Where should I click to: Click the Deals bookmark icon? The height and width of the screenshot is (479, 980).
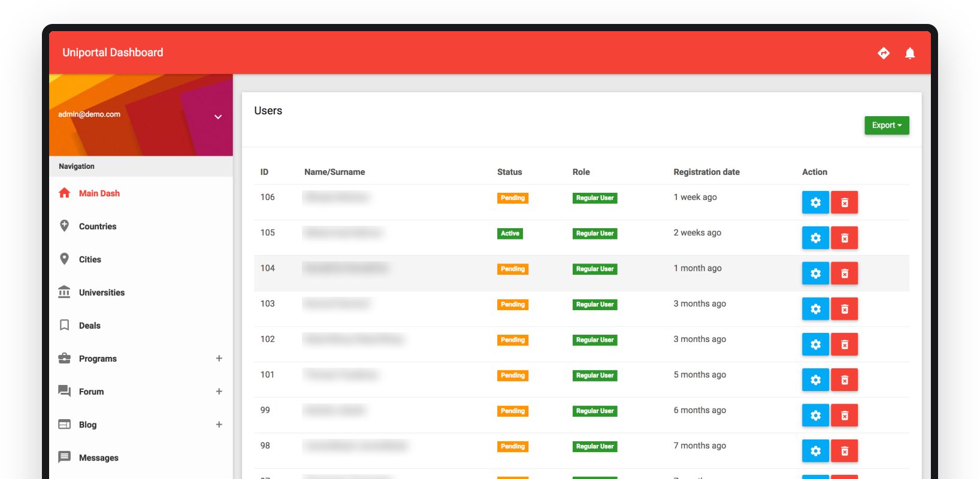coord(64,325)
